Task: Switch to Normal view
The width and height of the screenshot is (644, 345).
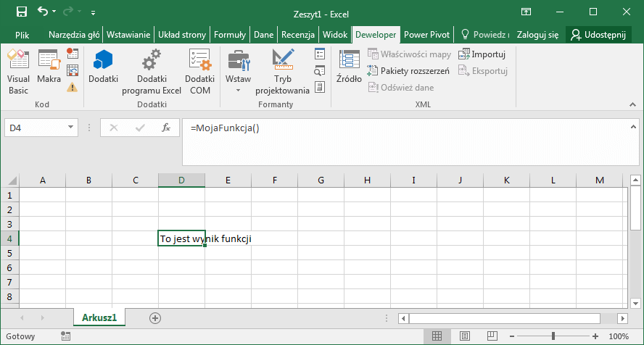Action: 437,336
